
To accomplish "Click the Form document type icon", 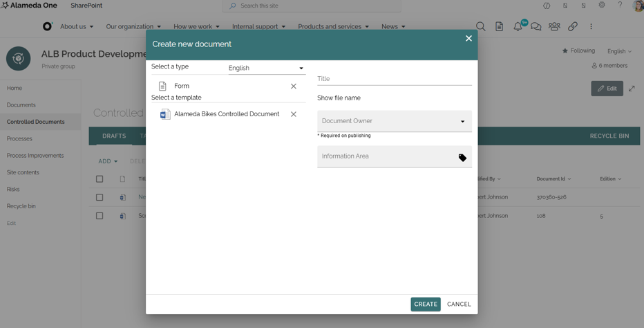I will pyautogui.click(x=162, y=86).
